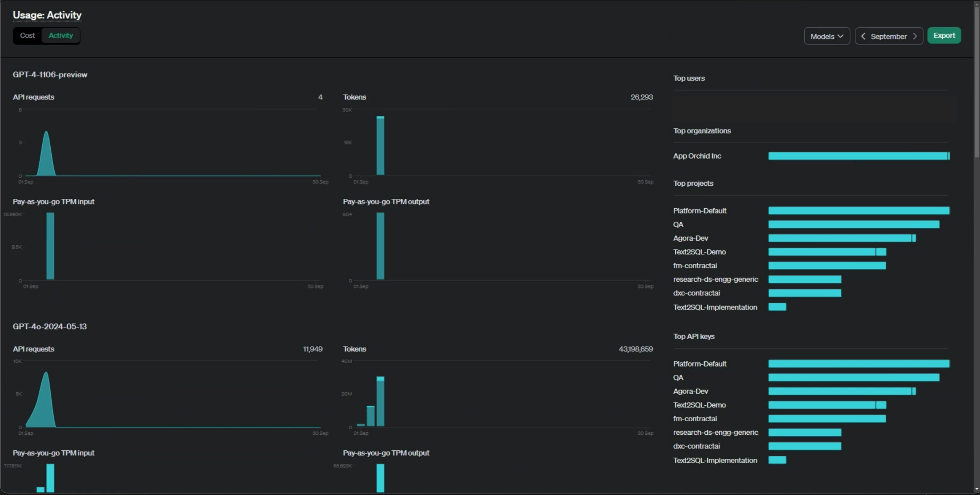This screenshot has height=495, width=980.
Task: Click the App Orchid Inc organization bar
Action: tap(858, 156)
